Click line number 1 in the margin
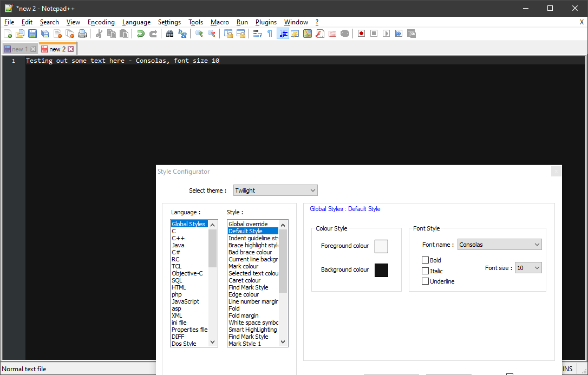The image size is (588, 375). click(x=14, y=61)
